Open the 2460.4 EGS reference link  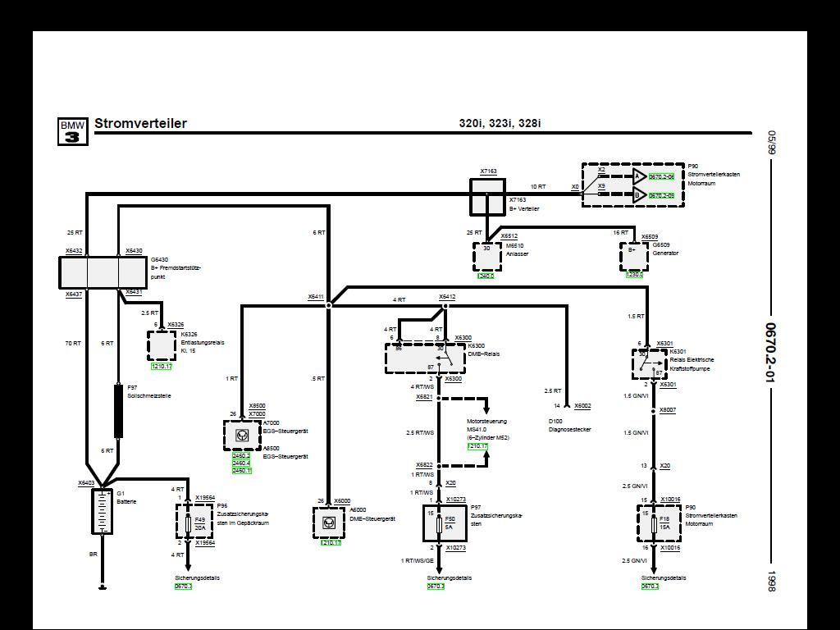point(241,463)
